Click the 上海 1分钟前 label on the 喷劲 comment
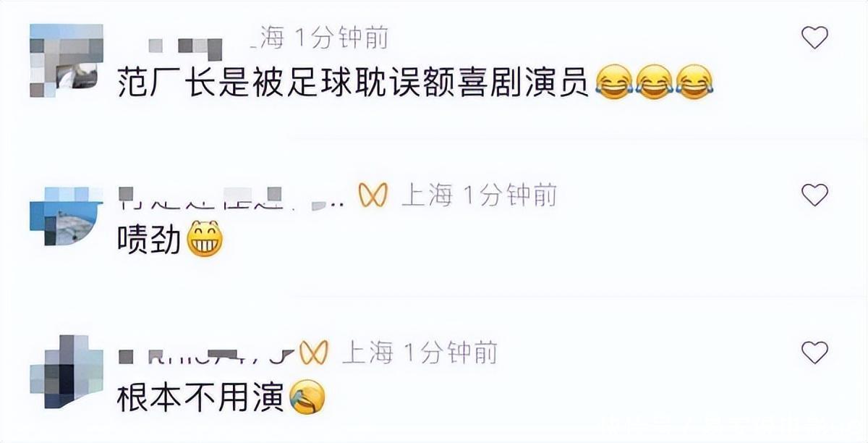This screenshot has height=443, width=868. [x=479, y=195]
